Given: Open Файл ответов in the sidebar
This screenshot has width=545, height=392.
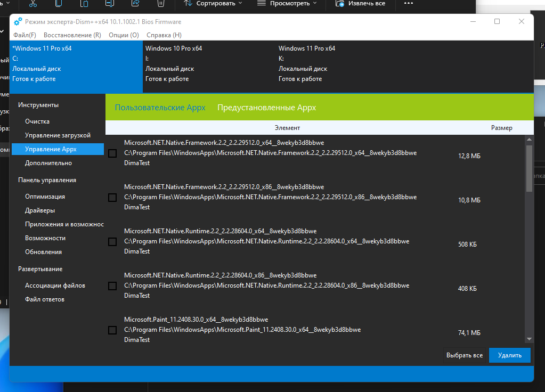Looking at the screenshot, I should (x=45, y=299).
